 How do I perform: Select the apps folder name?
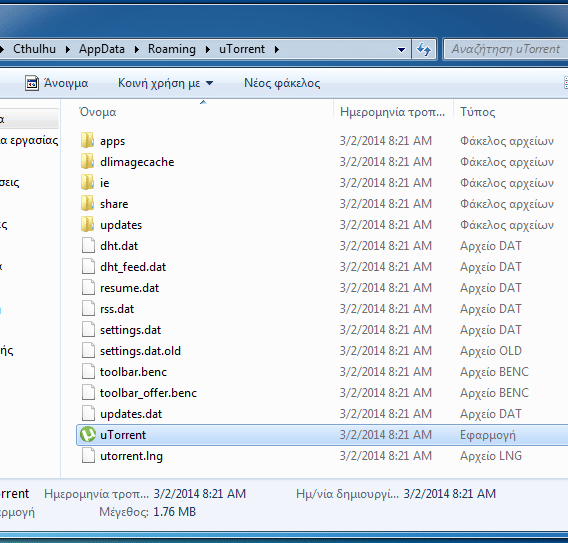click(x=113, y=141)
